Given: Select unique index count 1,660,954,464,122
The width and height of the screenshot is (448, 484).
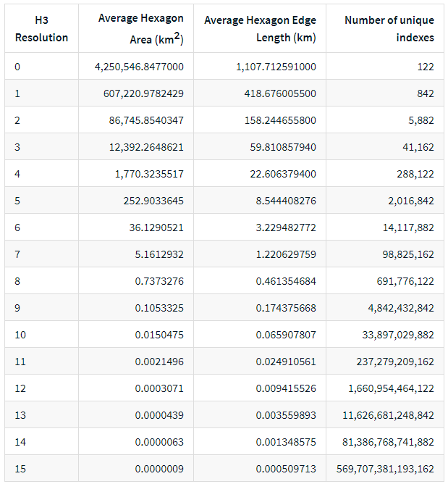Looking at the screenshot, I should click(x=391, y=389).
